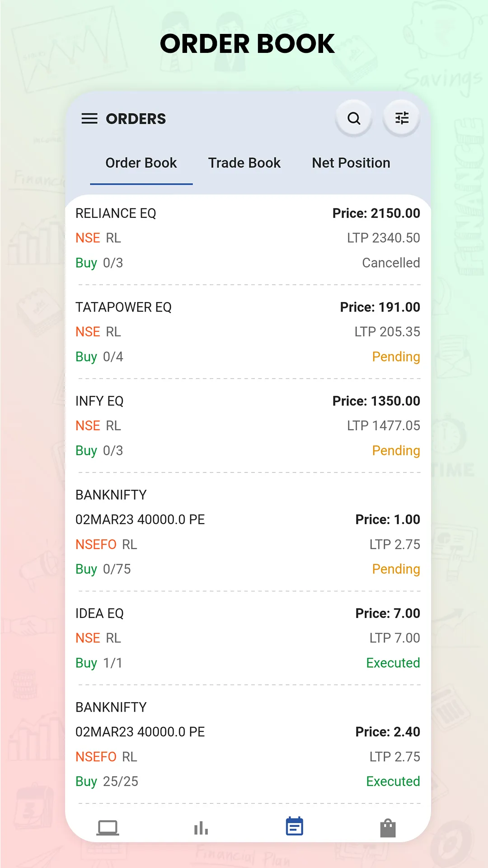The height and width of the screenshot is (868, 488).
Task: Tap the Cancelled status of RELIANCE
Action: point(391,263)
